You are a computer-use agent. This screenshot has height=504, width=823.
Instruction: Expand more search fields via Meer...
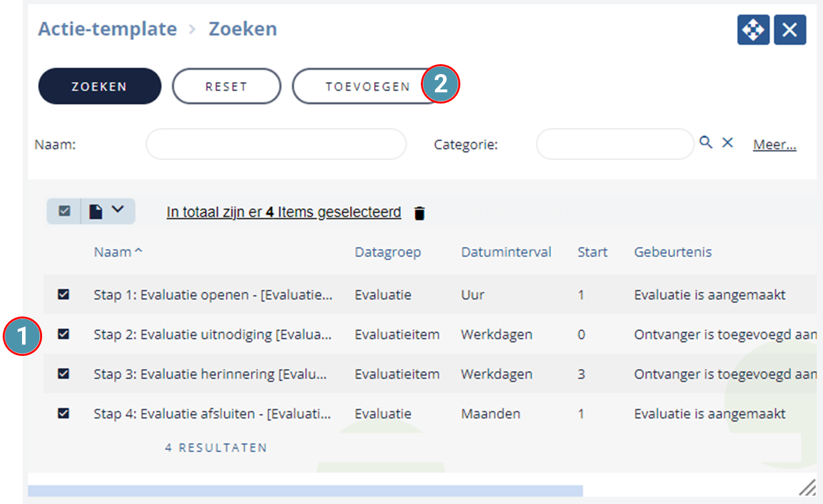point(775,144)
